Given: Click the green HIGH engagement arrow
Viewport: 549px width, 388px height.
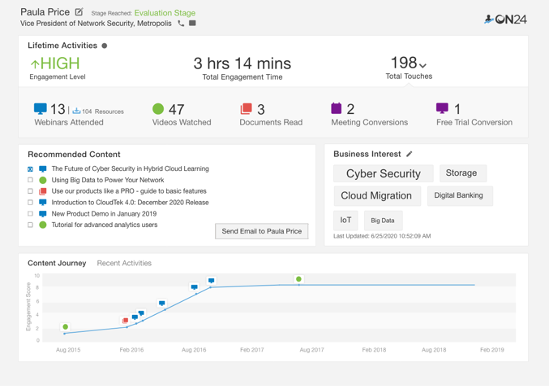Looking at the screenshot, I should pos(35,64).
